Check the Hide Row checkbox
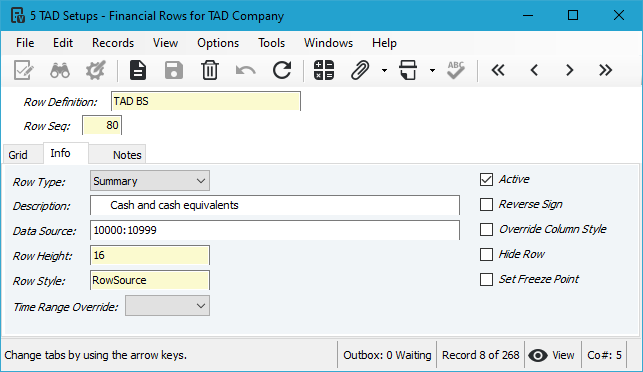 (486, 254)
